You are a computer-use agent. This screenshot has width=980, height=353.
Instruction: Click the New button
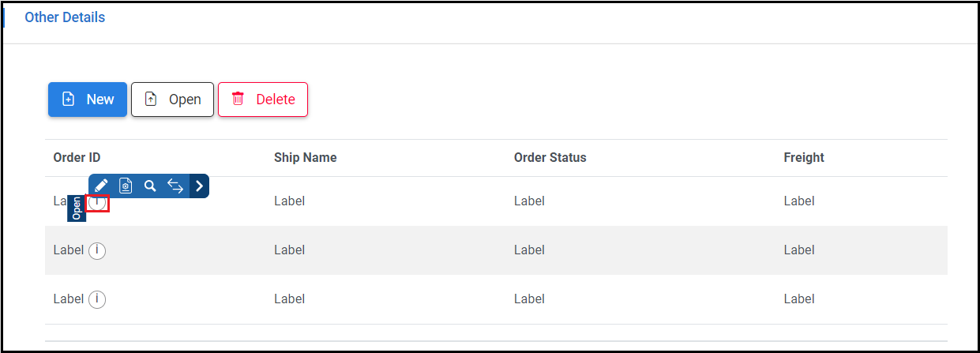[x=88, y=100]
